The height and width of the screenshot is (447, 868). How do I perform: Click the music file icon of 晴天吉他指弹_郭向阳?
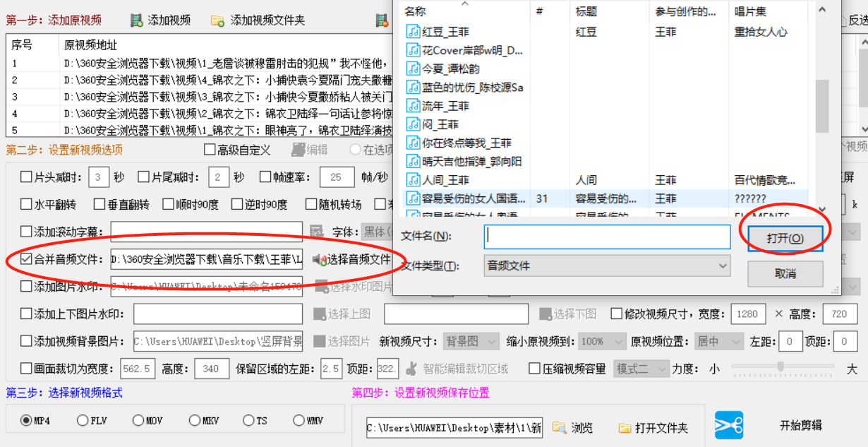pos(413,161)
